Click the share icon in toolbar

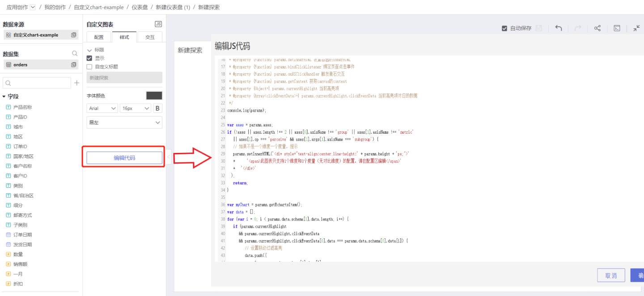pyautogui.click(x=597, y=28)
